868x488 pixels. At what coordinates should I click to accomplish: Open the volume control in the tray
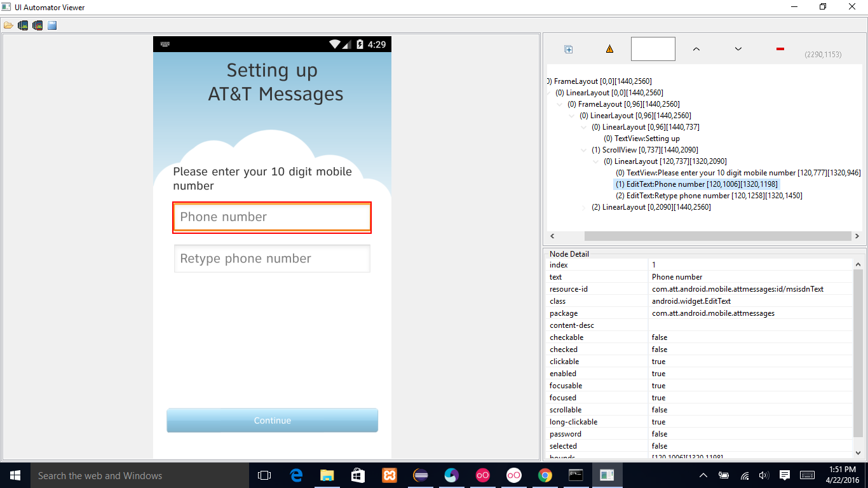[x=764, y=475]
